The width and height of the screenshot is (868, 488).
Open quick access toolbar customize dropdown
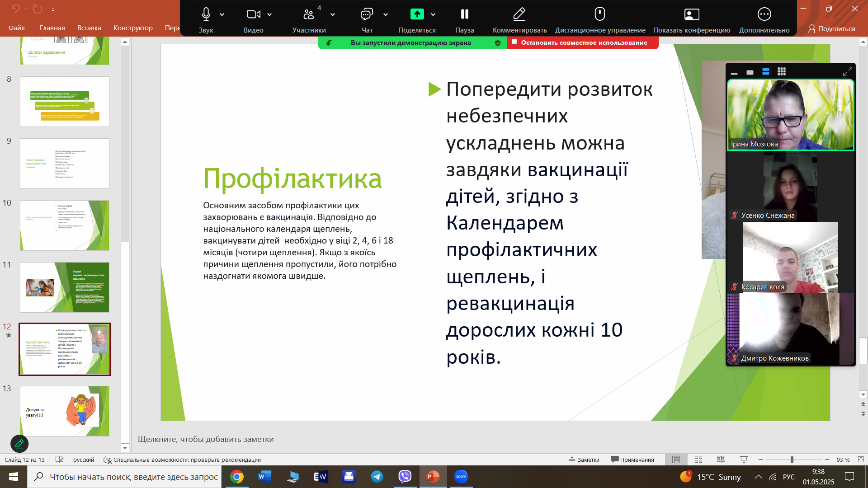(x=53, y=9)
